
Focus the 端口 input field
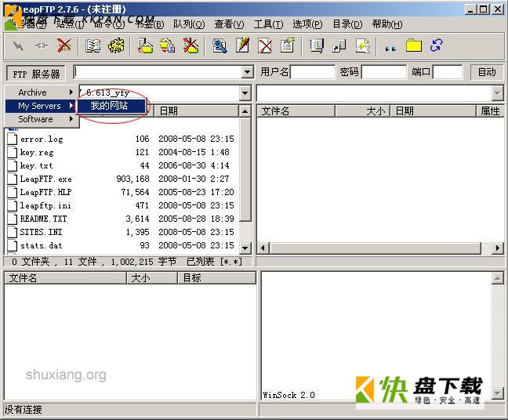coord(448,72)
